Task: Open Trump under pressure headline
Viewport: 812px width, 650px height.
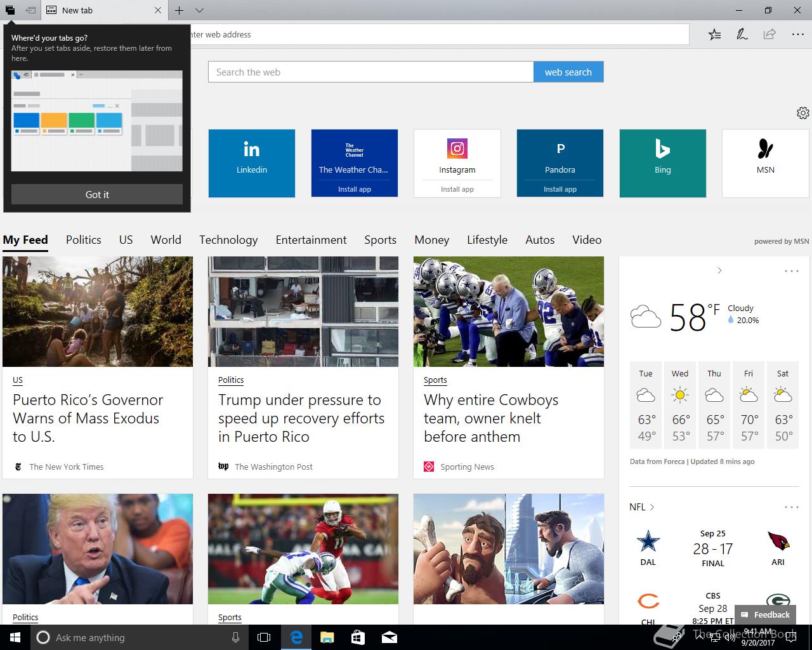Action: (x=301, y=418)
